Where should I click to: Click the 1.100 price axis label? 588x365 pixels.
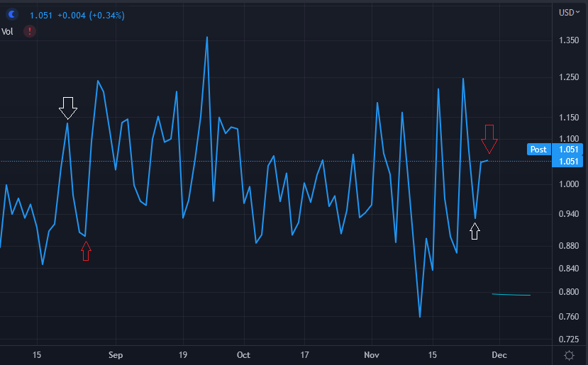(569, 139)
